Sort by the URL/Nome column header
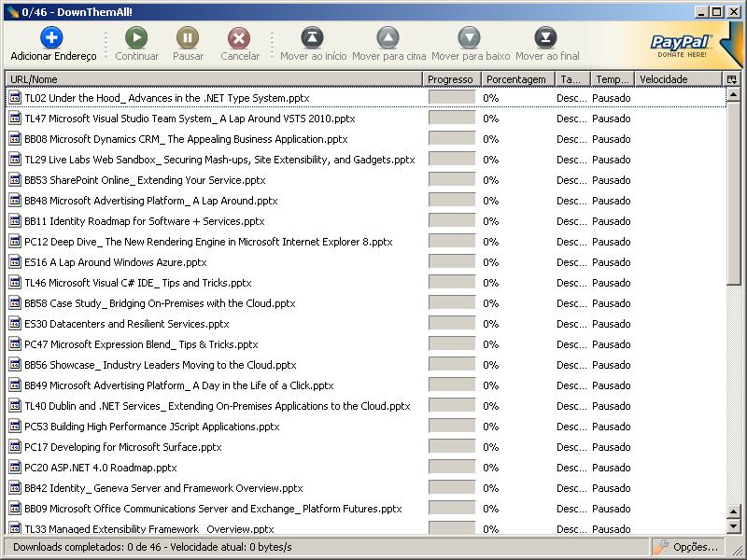Screen dimensions: 747x560 [x=214, y=79]
